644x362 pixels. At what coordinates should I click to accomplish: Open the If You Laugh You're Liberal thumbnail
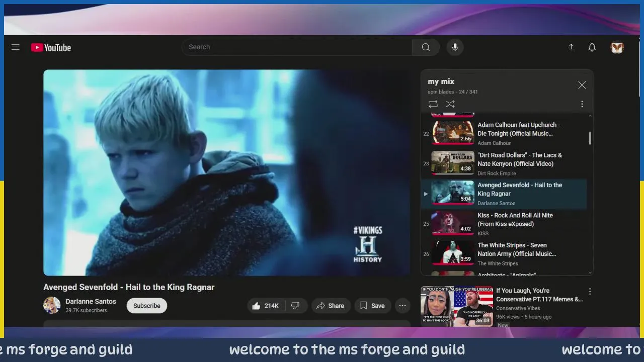coord(457,307)
